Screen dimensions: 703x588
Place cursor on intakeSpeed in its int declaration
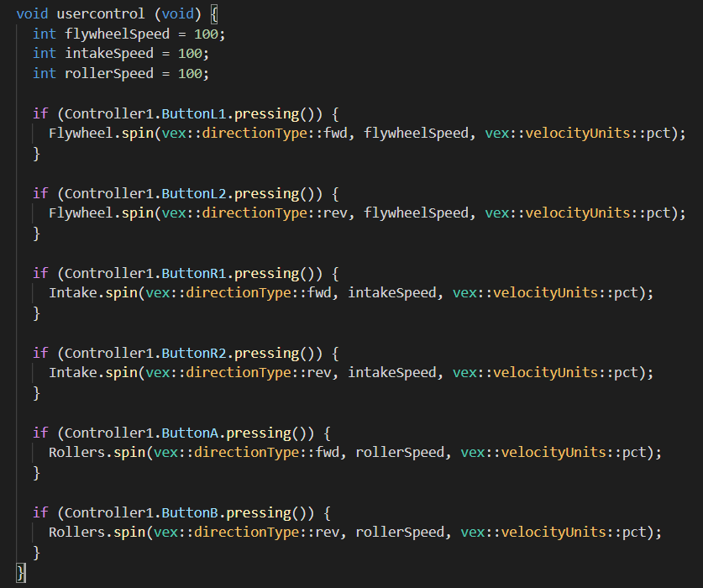tap(109, 54)
